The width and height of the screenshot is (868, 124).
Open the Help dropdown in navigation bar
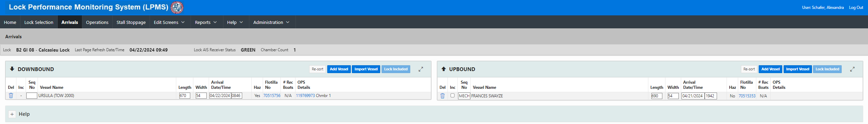coord(235,22)
